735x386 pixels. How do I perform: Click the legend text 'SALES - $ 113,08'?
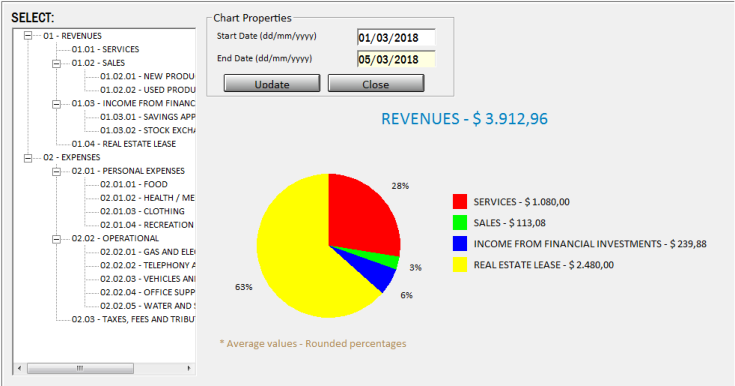coord(510,223)
